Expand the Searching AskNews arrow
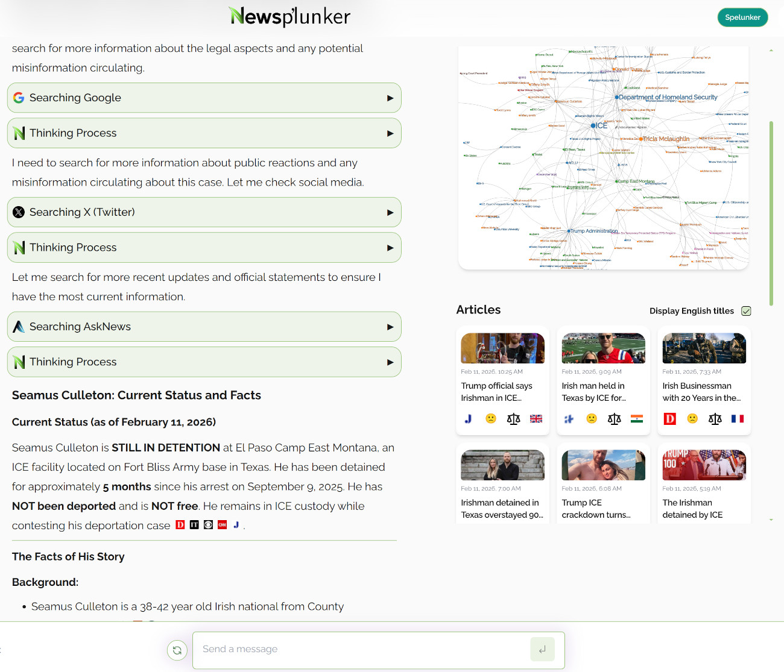Viewport: 784px width, 672px height. point(390,327)
